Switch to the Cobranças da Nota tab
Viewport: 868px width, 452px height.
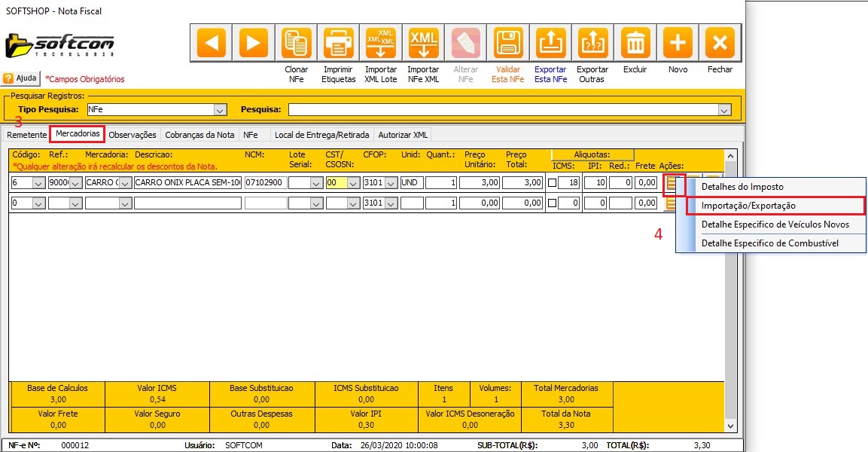[199, 135]
